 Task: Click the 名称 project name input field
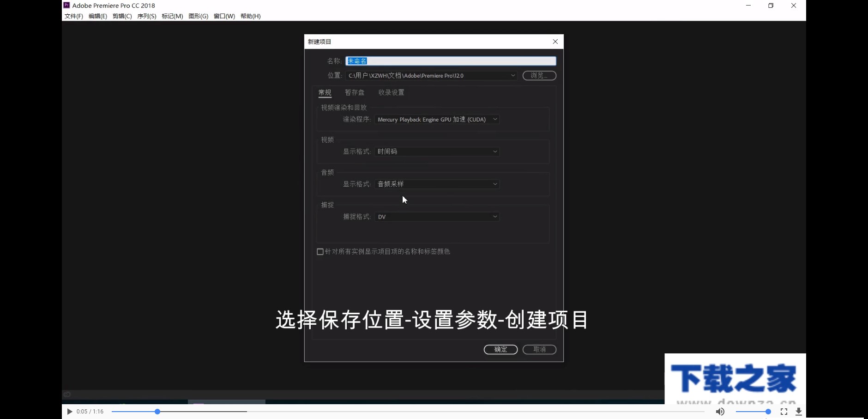450,61
